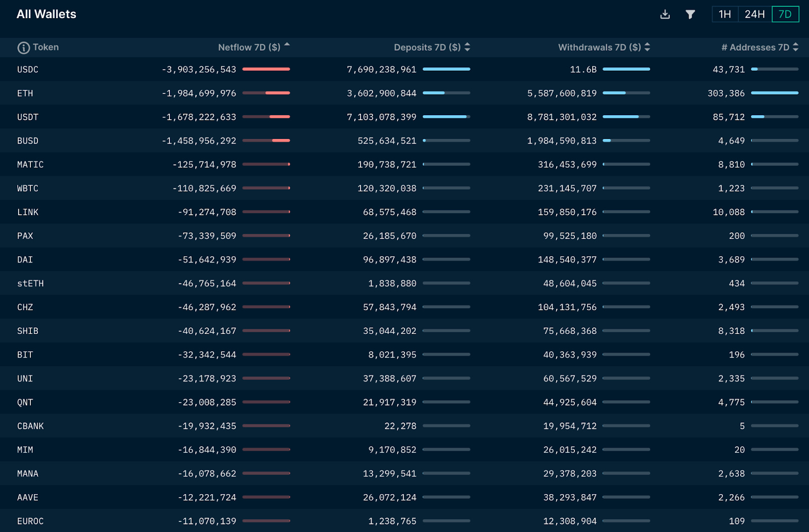Select the MANA token name
The width and height of the screenshot is (809, 532).
[28, 473]
